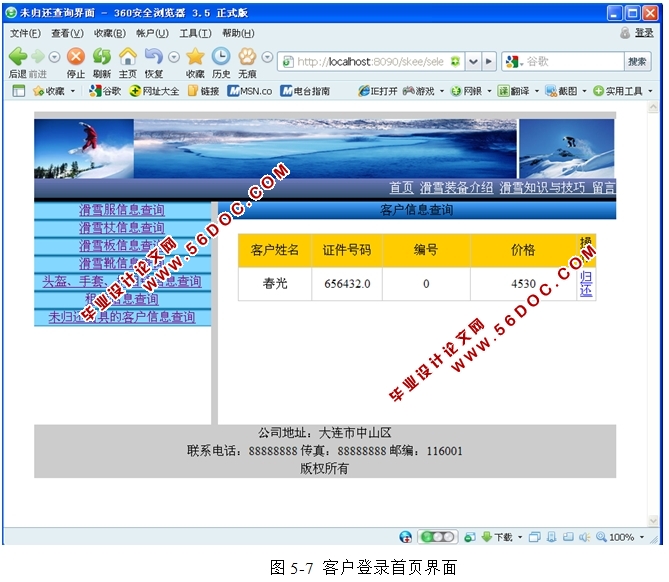This screenshot has width=669, height=582.
Task: Click the 搜索 search button
Action: 637,62
